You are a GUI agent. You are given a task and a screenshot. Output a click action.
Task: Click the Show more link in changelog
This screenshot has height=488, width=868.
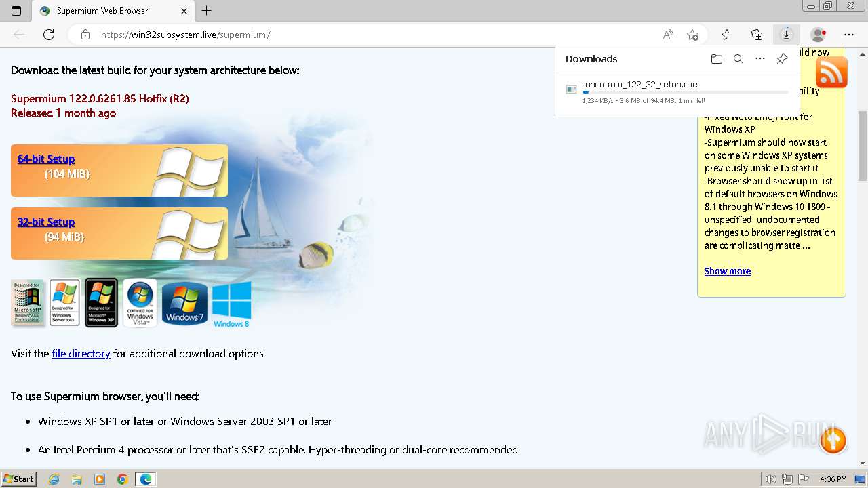728,271
